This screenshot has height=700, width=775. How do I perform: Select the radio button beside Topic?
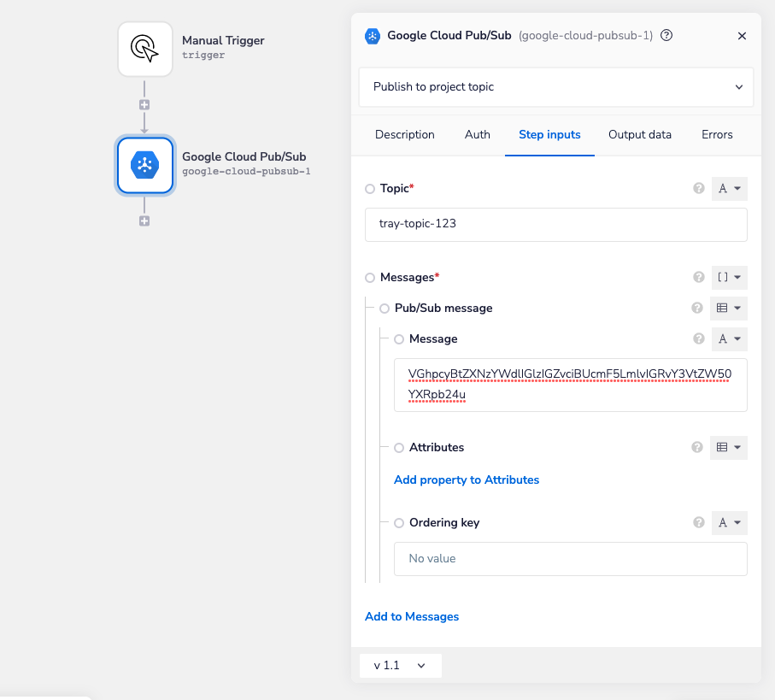pos(368,188)
